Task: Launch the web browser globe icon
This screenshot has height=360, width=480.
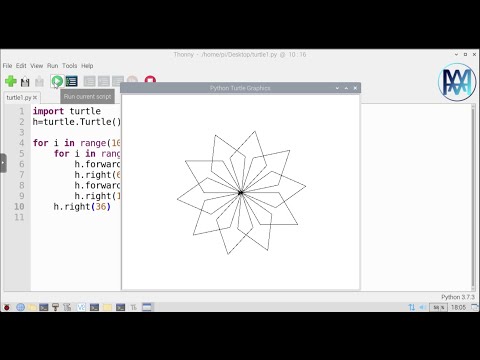Action: 20,307
